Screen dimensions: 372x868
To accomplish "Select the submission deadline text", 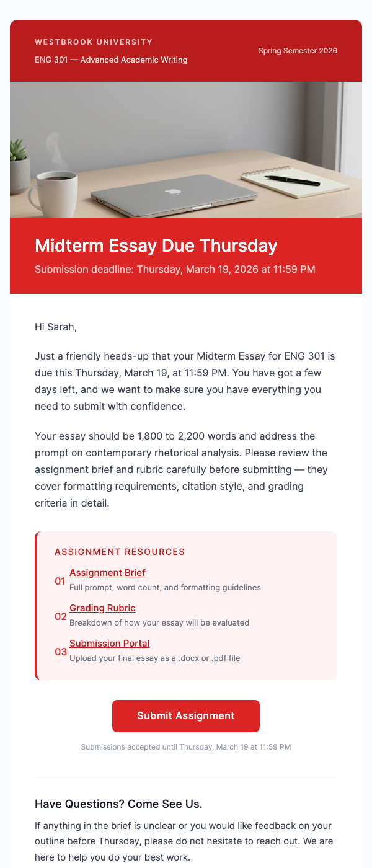I will point(175,269).
